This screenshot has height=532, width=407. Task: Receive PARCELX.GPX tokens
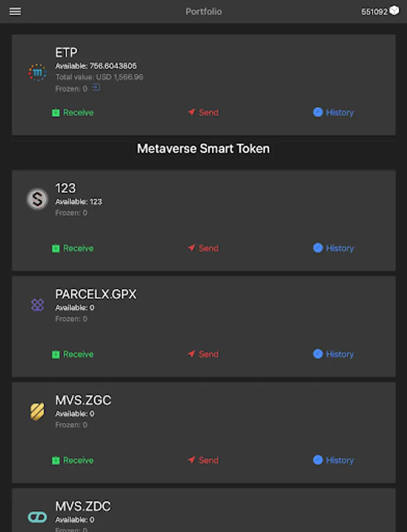[73, 354]
